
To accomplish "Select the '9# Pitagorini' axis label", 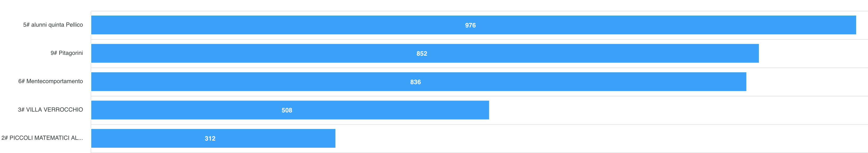I will [67, 53].
